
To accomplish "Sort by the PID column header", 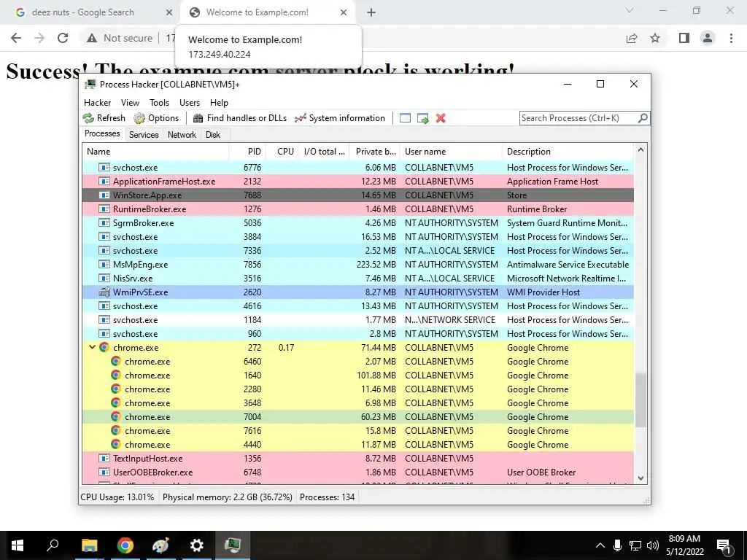I will pyautogui.click(x=247, y=152).
